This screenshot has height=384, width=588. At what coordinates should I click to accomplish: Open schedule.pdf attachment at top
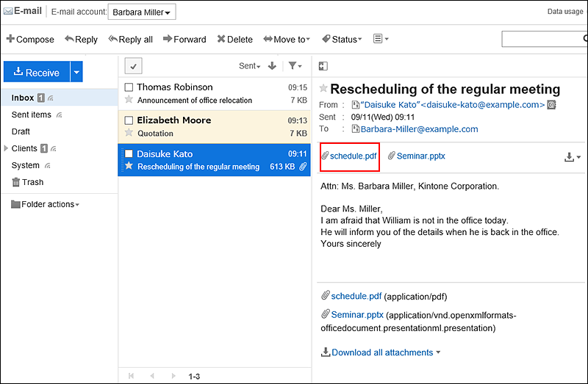coord(353,156)
